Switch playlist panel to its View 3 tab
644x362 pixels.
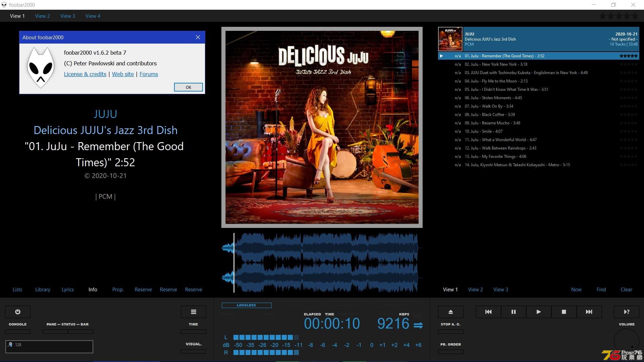[x=501, y=289]
